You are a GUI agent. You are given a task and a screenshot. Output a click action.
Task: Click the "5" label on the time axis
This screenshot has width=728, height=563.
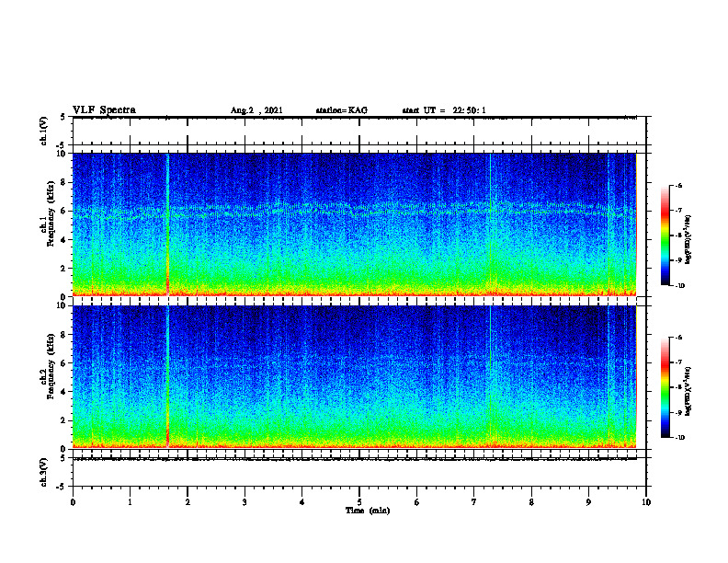[x=359, y=502]
